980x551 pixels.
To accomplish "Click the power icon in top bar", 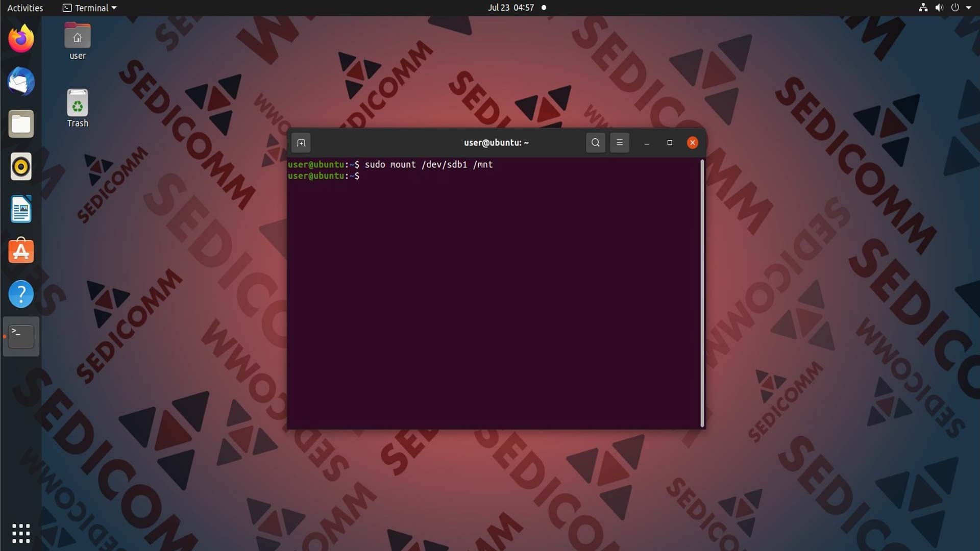I will (x=955, y=8).
